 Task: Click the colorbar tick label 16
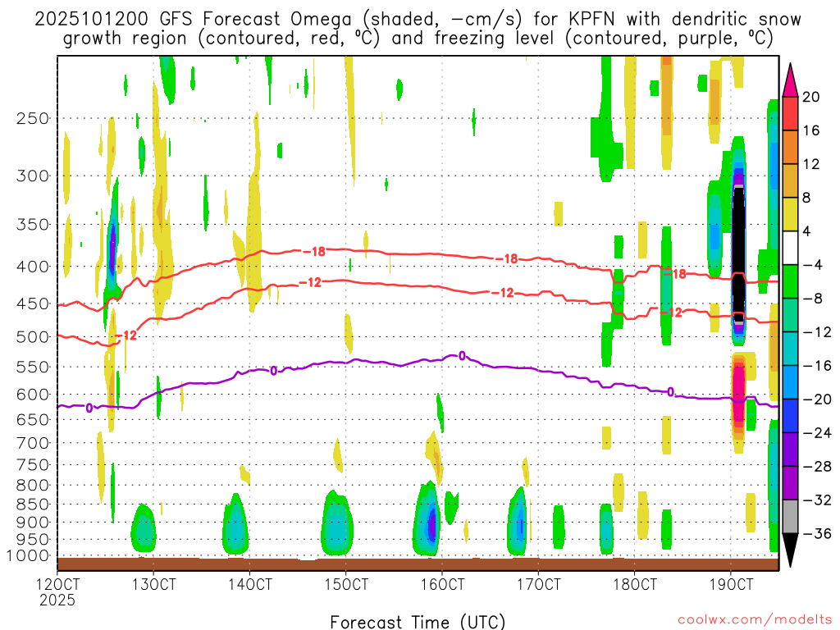pyautogui.click(x=811, y=130)
